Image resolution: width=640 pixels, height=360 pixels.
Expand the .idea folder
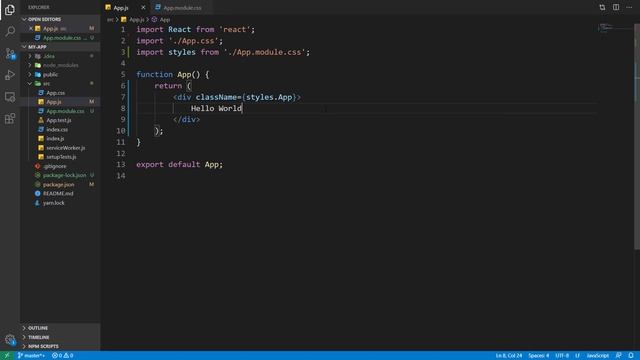click(60, 56)
